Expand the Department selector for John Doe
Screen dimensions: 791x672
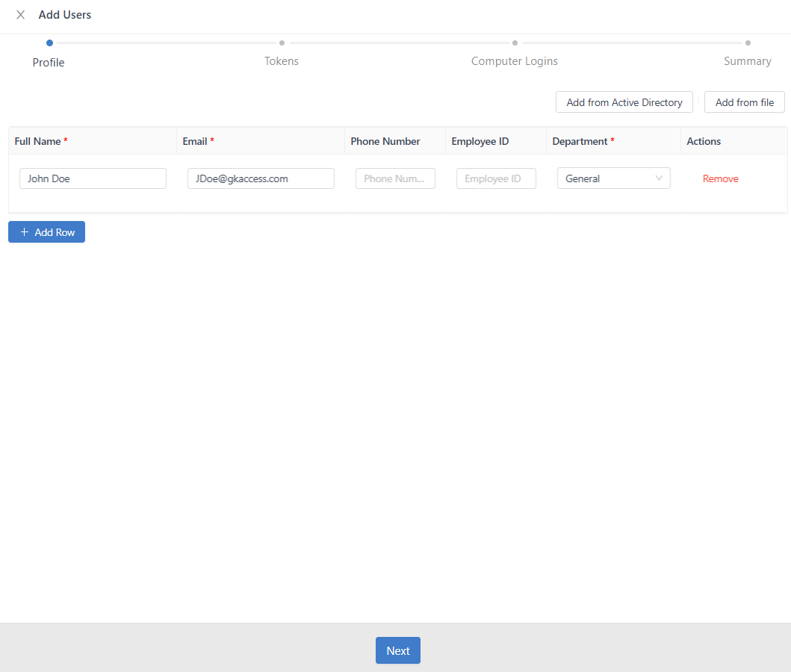pyautogui.click(x=613, y=178)
